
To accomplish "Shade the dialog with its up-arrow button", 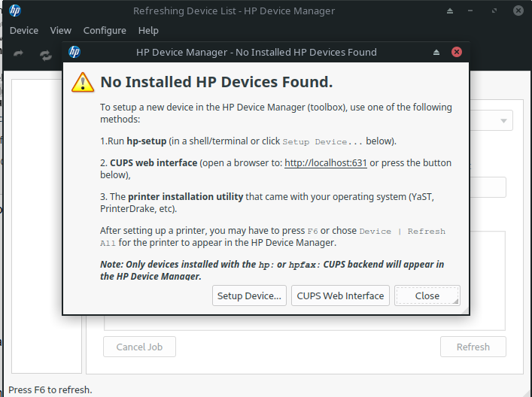I will click(436, 53).
